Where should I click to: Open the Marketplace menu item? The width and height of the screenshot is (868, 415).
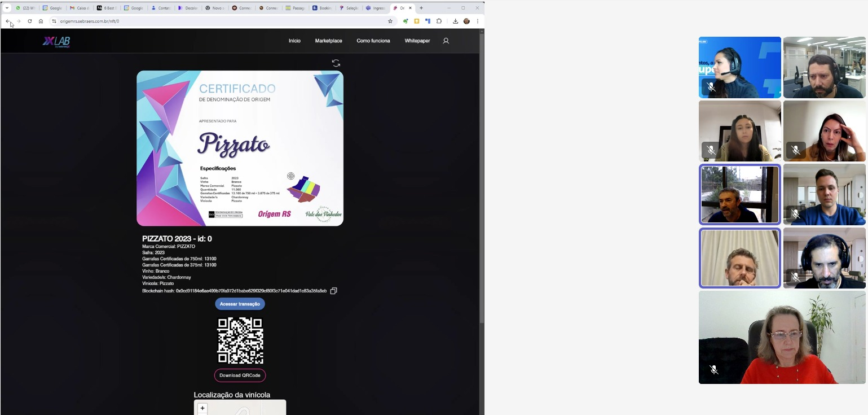(328, 41)
